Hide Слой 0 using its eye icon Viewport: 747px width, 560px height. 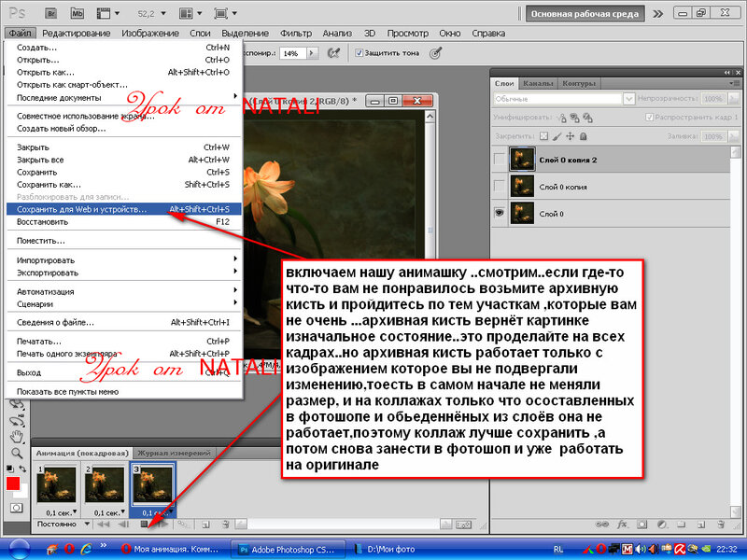click(x=501, y=213)
